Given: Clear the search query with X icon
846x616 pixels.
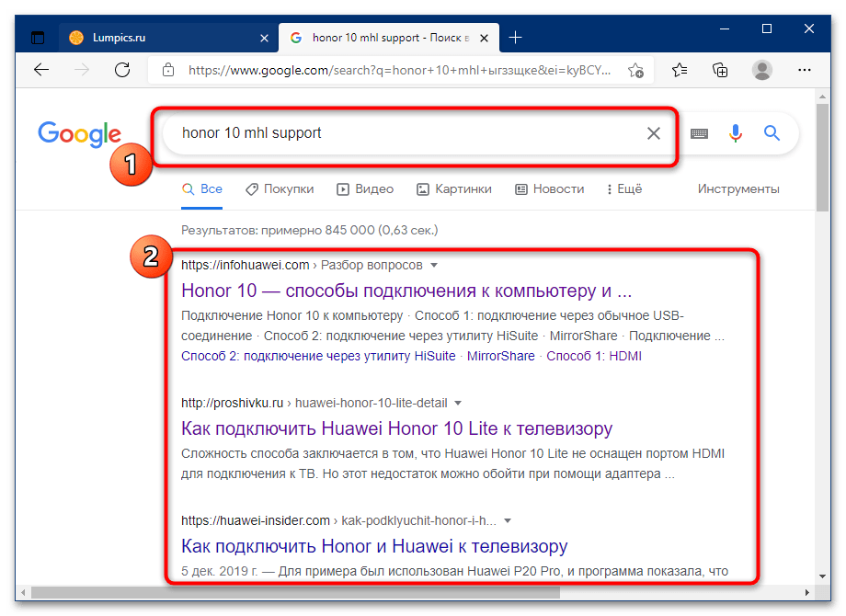Looking at the screenshot, I should click(654, 133).
